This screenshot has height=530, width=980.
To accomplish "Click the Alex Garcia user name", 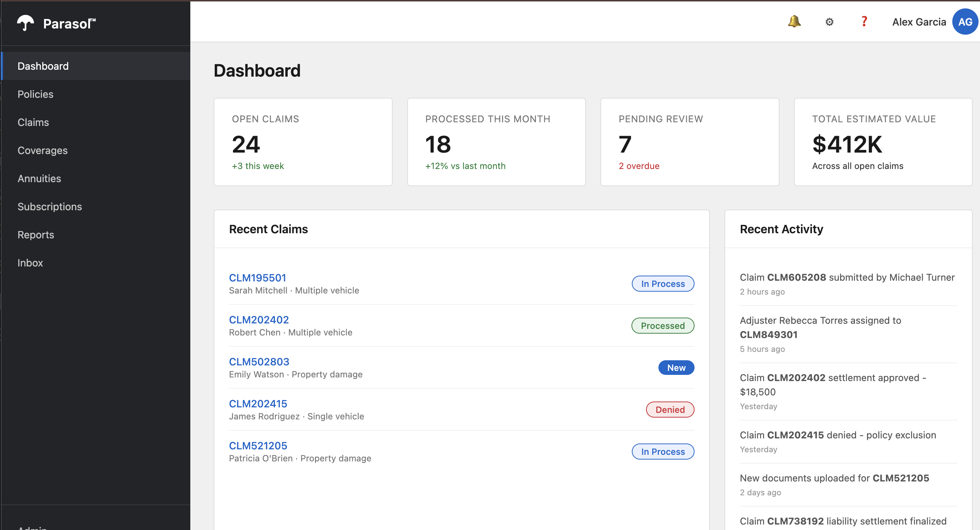I will click(x=919, y=22).
